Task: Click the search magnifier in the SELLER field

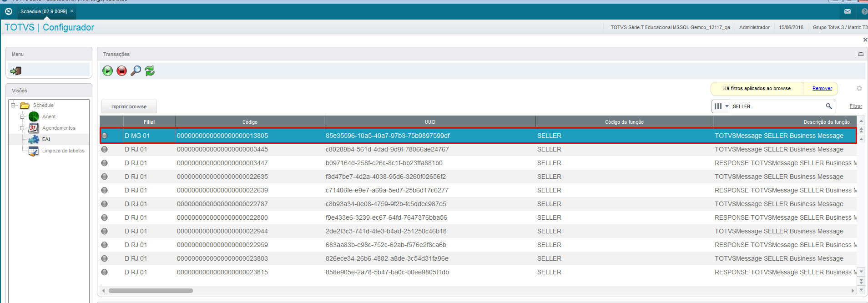Action: (829, 106)
